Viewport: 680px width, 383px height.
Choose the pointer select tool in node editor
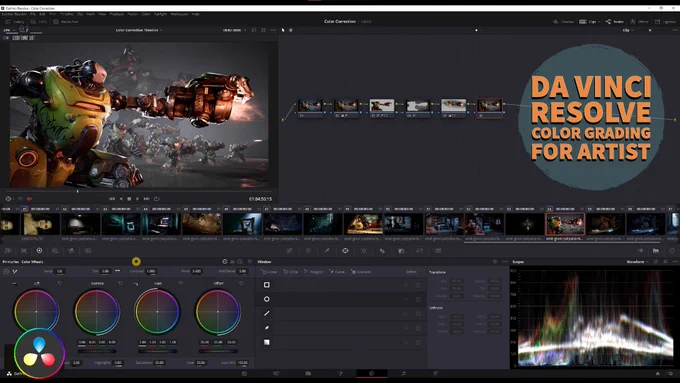pos(283,30)
